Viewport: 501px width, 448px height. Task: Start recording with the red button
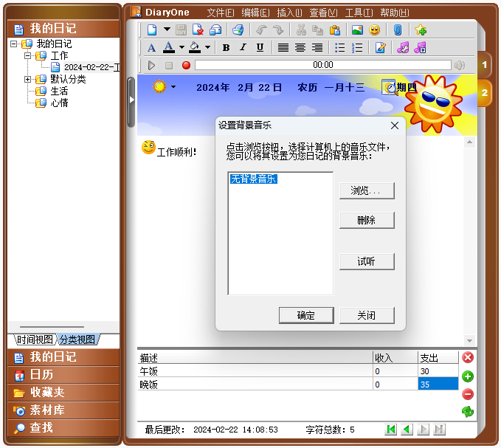coord(186,65)
